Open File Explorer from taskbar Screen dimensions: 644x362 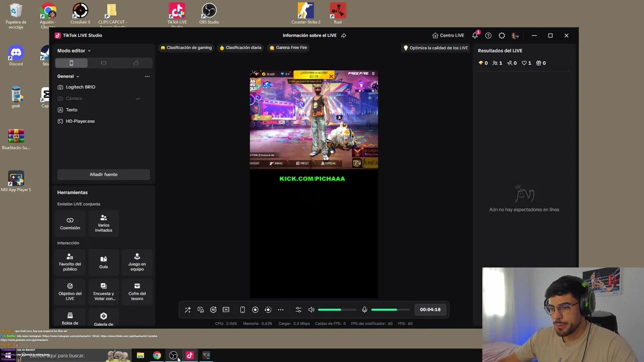(140, 355)
